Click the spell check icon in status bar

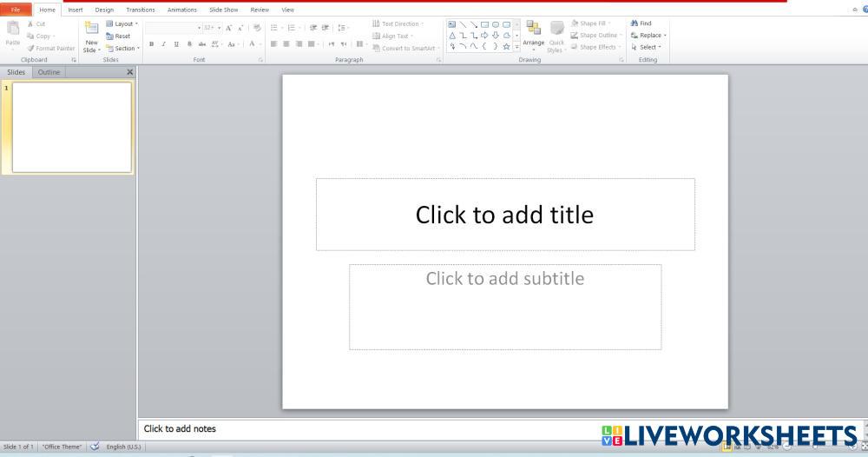(94, 447)
